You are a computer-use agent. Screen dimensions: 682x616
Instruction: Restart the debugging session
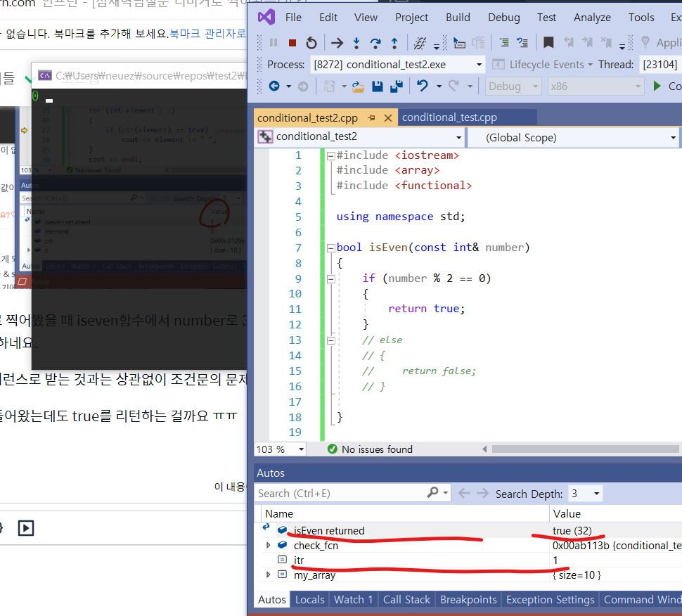point(311,43)
